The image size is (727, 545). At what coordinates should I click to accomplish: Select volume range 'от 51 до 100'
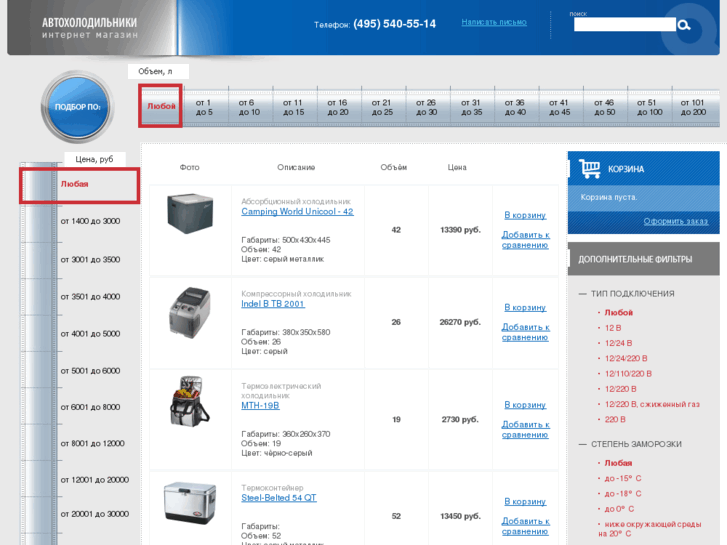click(649, 107)
